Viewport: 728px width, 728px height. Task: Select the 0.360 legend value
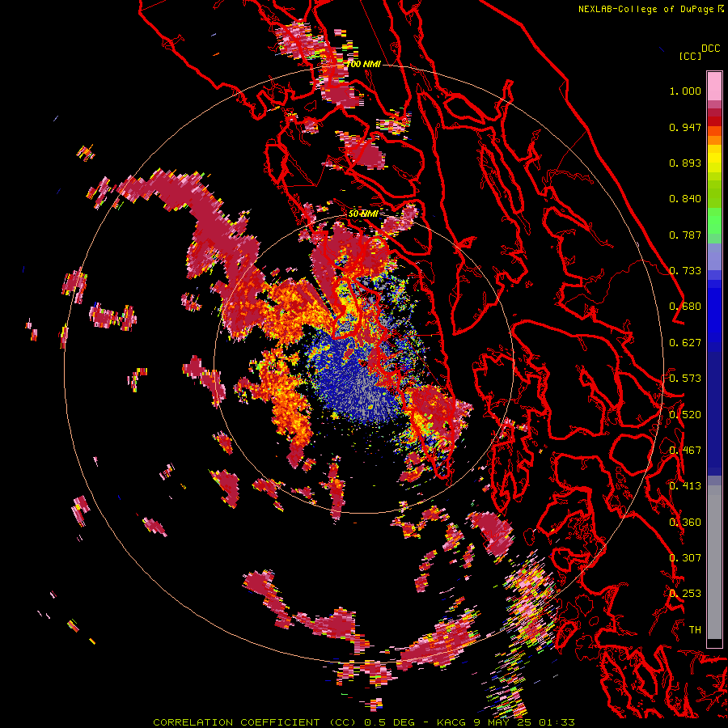tap(685, 523)
